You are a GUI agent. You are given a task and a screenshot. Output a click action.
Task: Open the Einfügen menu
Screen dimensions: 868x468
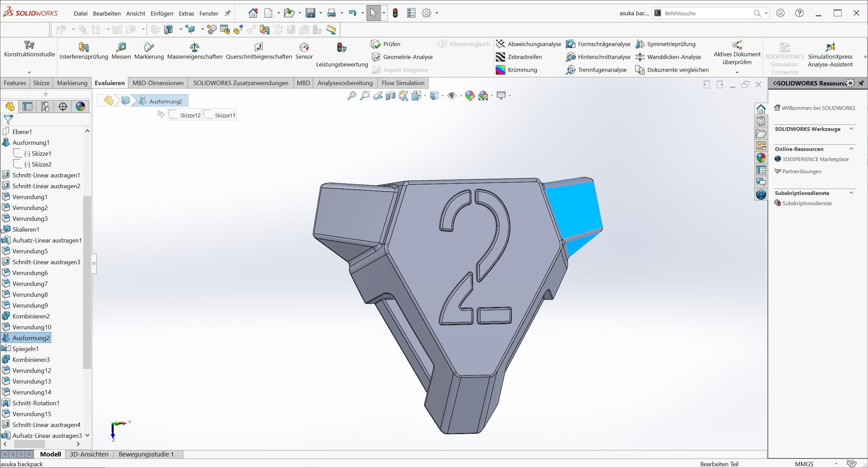point(162,14)
